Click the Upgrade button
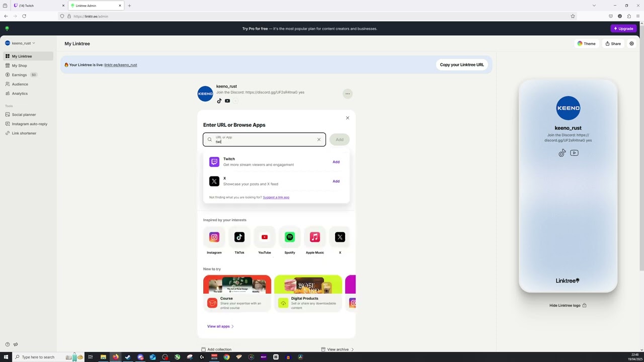644x362 pixels. pos(623,29)
